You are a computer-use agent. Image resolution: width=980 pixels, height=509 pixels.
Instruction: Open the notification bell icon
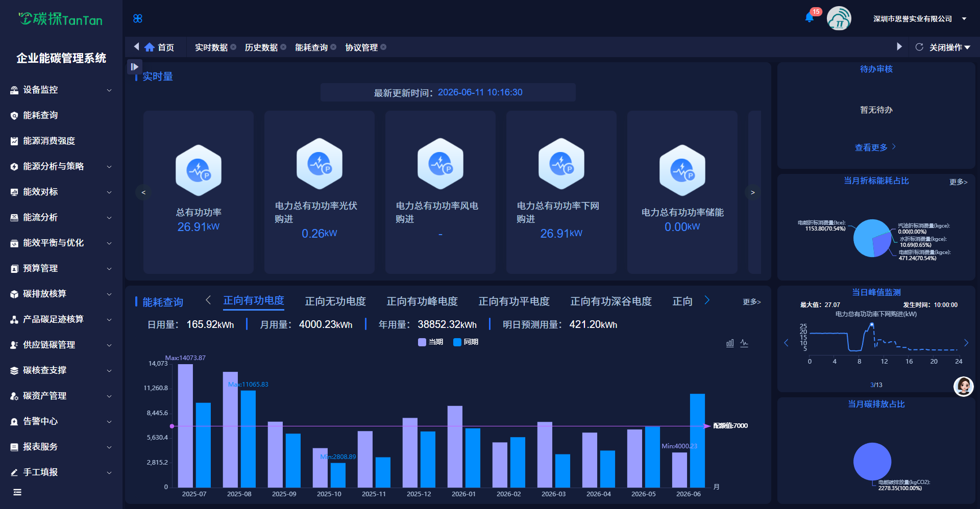[809, 18]
